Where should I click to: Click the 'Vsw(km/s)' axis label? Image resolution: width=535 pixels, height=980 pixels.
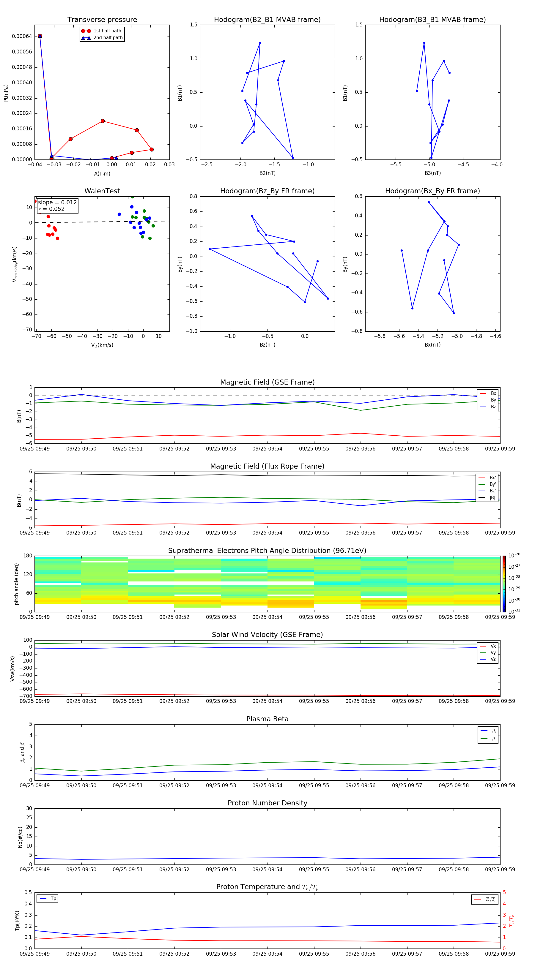coord(12,668)
